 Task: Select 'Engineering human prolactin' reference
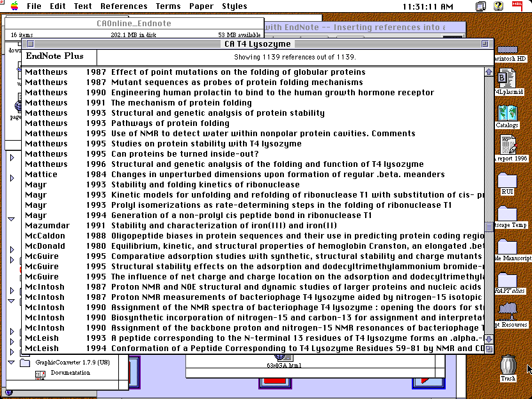pos(253,92)
